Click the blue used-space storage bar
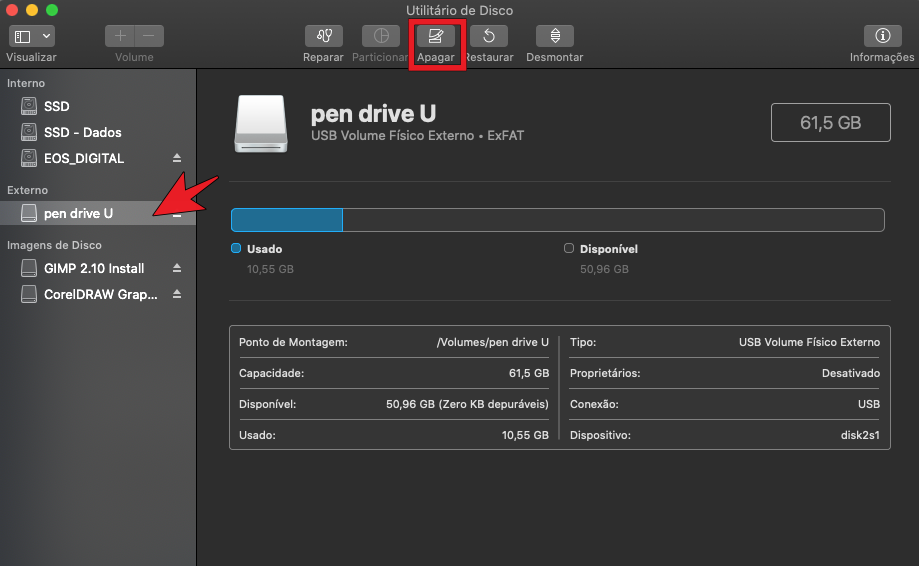 [287, 220]
